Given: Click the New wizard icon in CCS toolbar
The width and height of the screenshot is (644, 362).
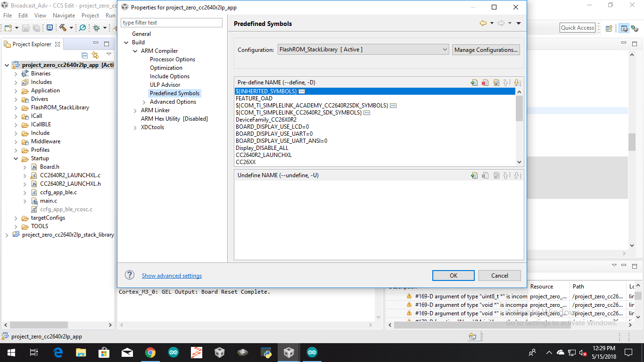Looking at the screenshot, I should (8, 28).
